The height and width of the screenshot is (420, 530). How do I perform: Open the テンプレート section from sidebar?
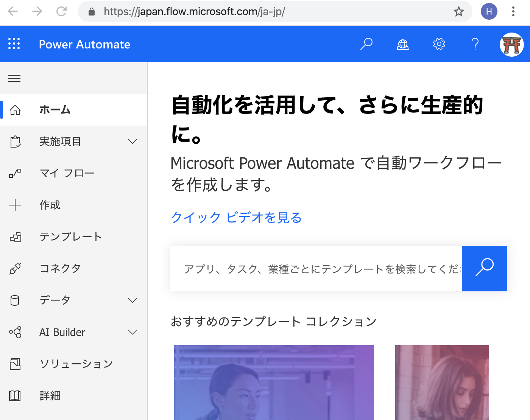70,237
